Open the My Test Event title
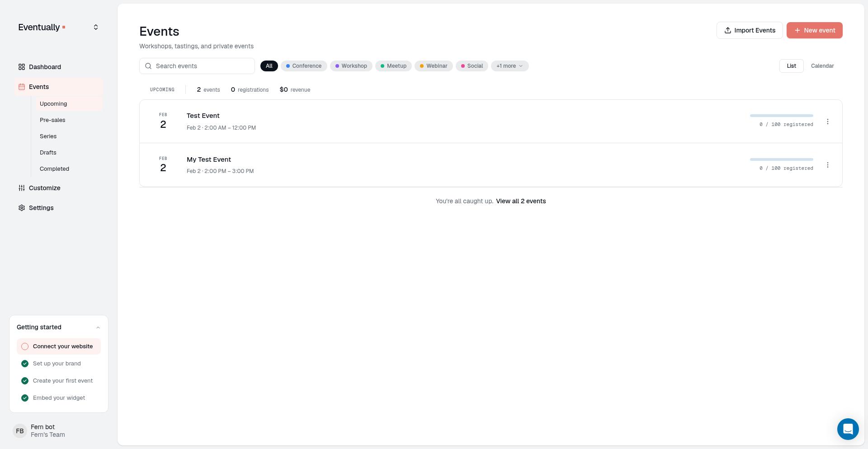 point(209,159)
